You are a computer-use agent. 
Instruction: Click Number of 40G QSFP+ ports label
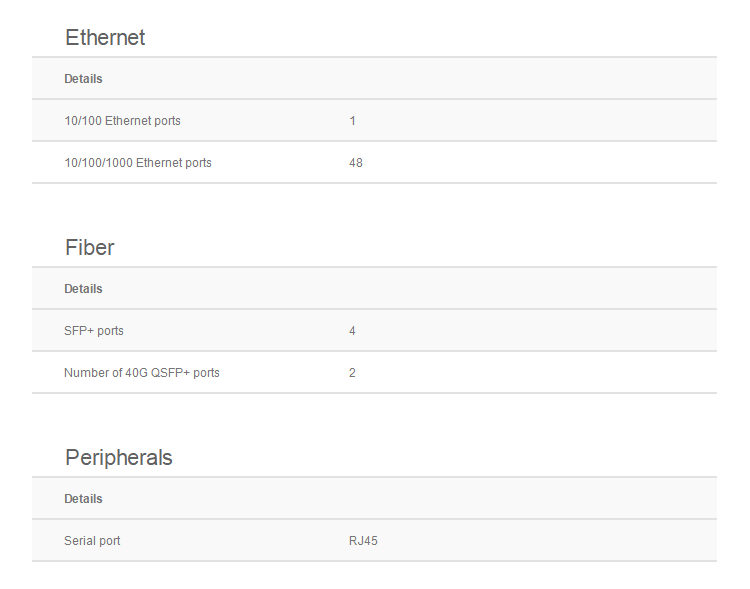click(142, 373)
